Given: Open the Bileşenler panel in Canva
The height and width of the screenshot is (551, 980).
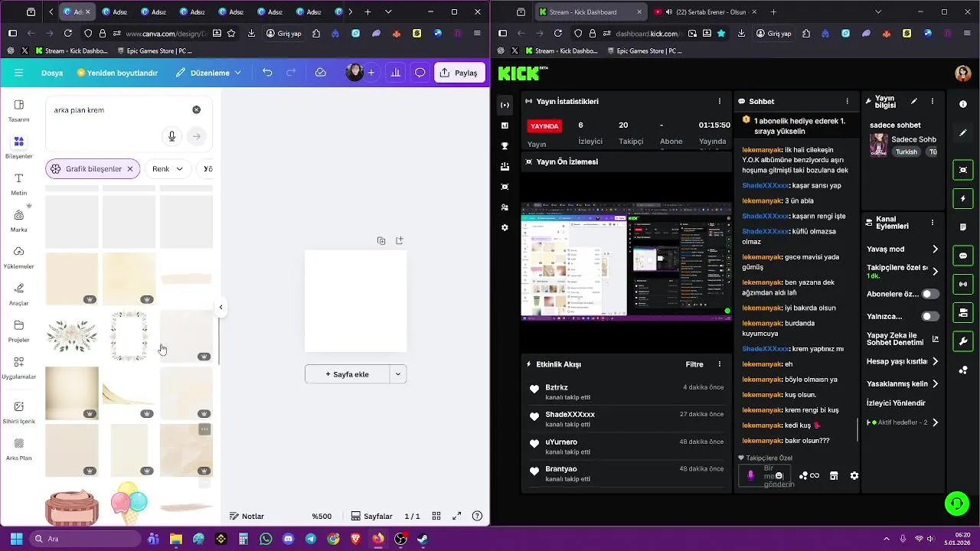Looking at the screenshot, I should click(19, 147).
